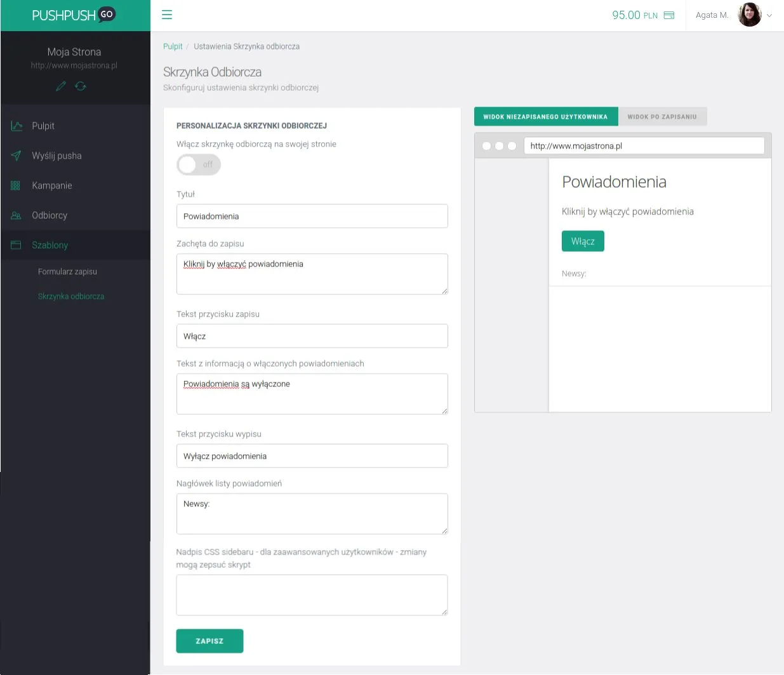Click the Ustawienia Skrzynka odbiorcza breadcrumb text
Image resolution: width=784 pixels, height=675 pixels.
(x=247, y=46)
